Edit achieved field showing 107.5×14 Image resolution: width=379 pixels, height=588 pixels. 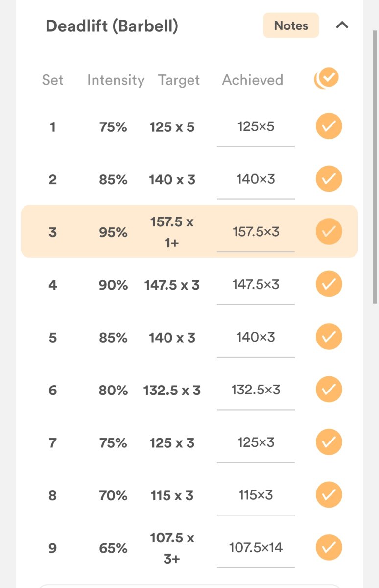256,547
